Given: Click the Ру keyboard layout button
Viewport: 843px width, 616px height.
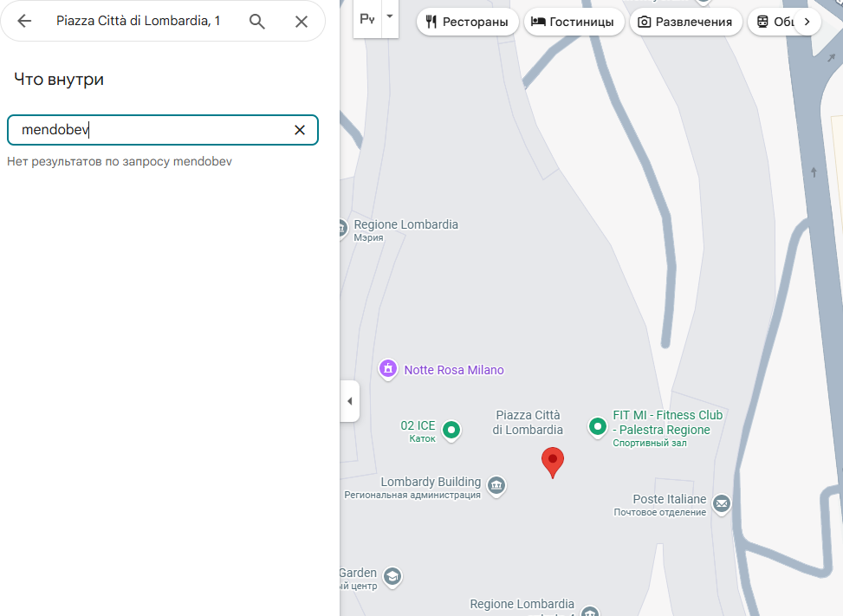Looking at the screenshot, I should tap(367, 16).
